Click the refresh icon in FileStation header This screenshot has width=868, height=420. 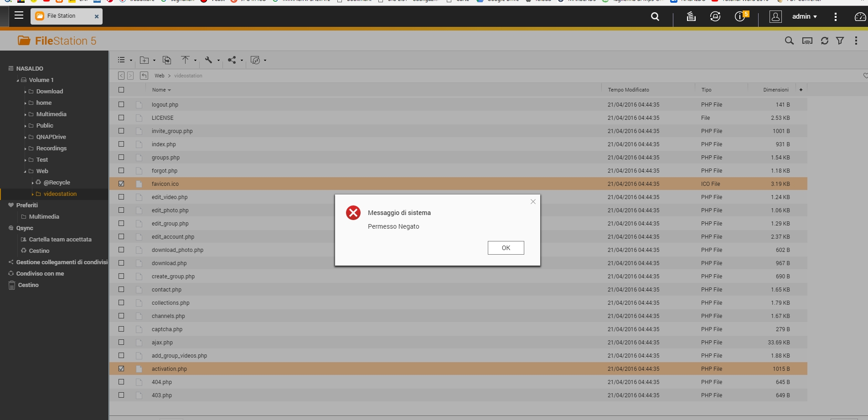824,41
